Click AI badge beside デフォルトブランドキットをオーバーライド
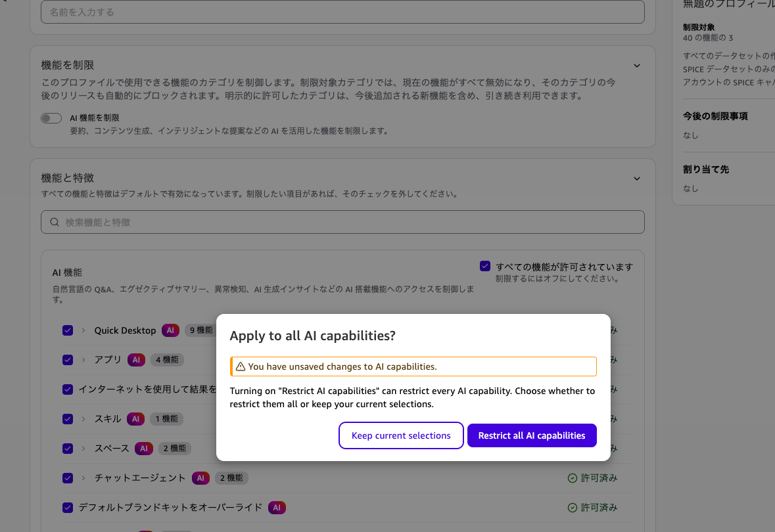 [x=277, y=508]
